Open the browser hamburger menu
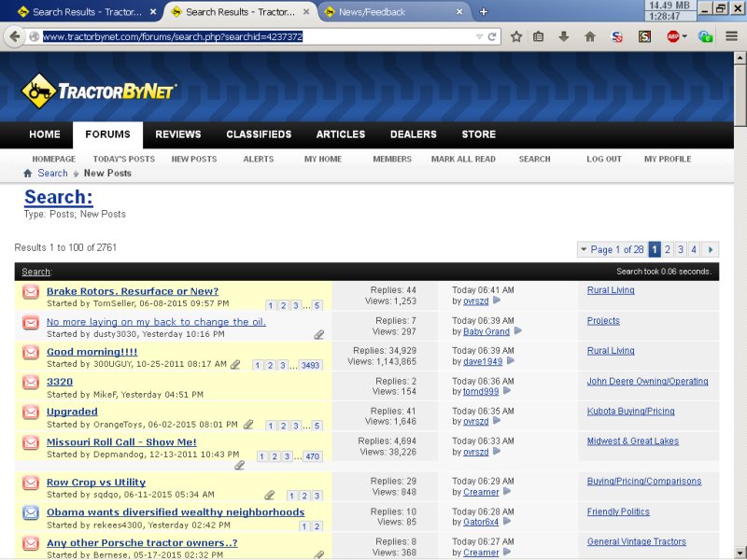This screenshot has width=747, height=560. (x=732, y=36)
